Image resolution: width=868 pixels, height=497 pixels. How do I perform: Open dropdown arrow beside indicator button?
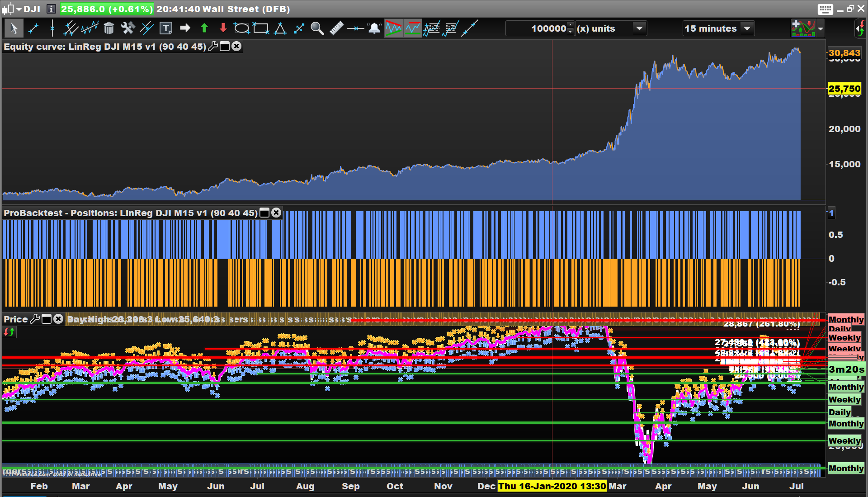coord(821,29)
